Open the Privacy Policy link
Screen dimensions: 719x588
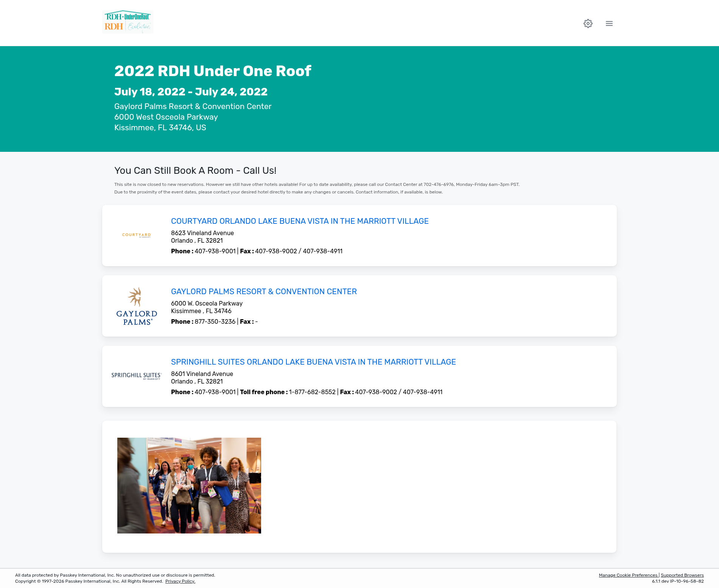[180, 581]
